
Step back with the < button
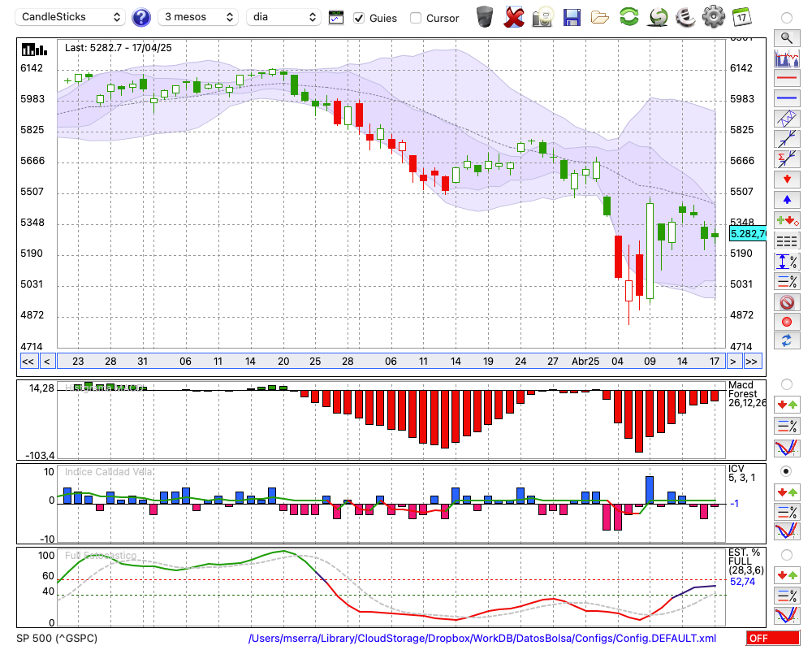click(47, 362)
